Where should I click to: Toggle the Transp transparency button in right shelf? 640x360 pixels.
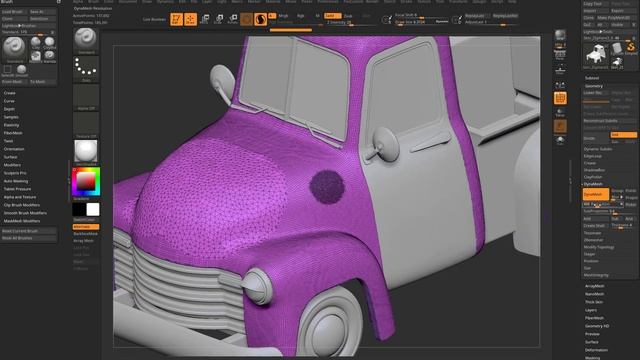[x=560, y=113]
